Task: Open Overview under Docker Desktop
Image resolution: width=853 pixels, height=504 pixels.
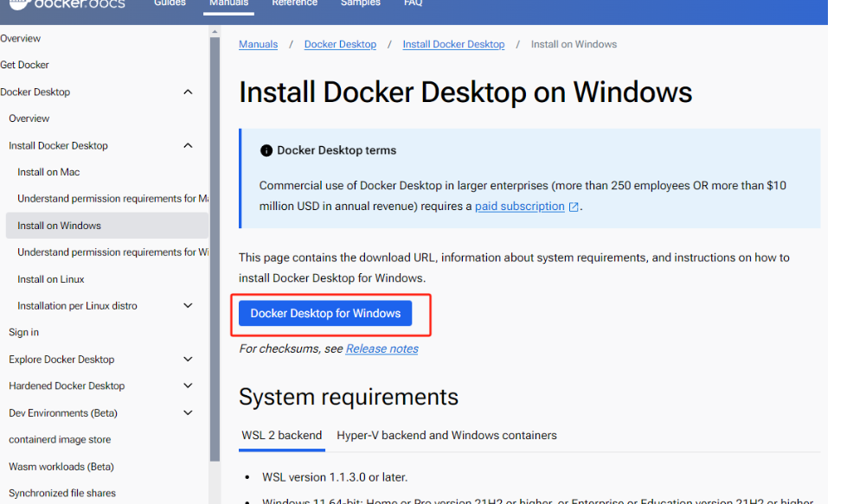Action: tap(29, 118)
